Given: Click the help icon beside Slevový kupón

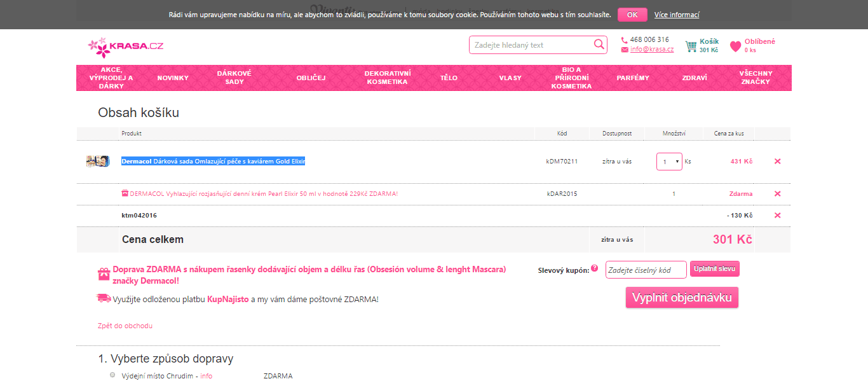Looking at the screenshot, I should tap(595, 268).
